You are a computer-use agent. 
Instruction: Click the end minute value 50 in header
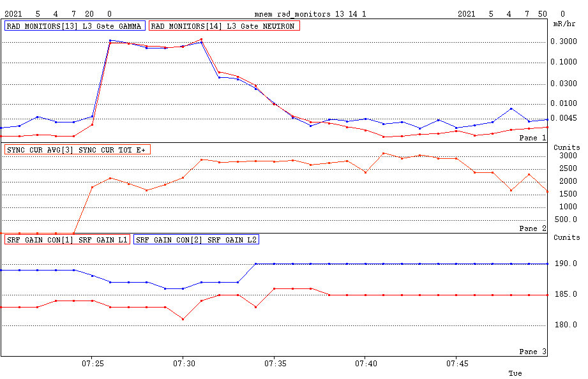542,14
